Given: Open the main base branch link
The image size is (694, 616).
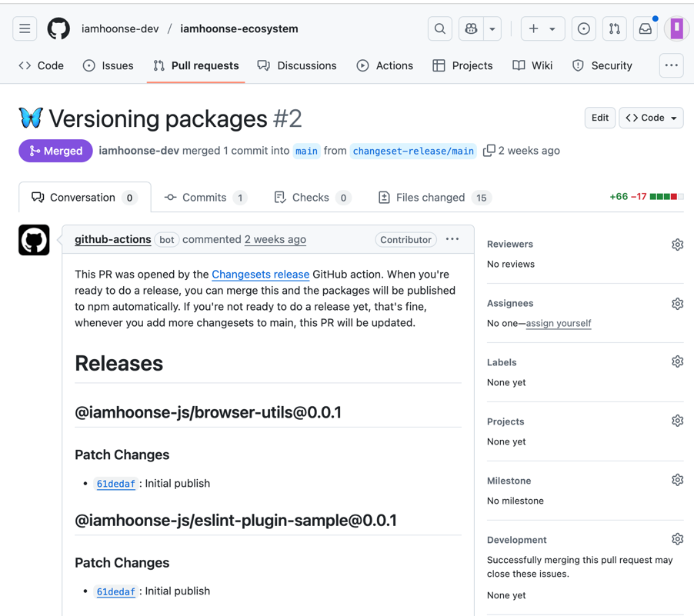Looking at the screenshot, I should (306, 151).
